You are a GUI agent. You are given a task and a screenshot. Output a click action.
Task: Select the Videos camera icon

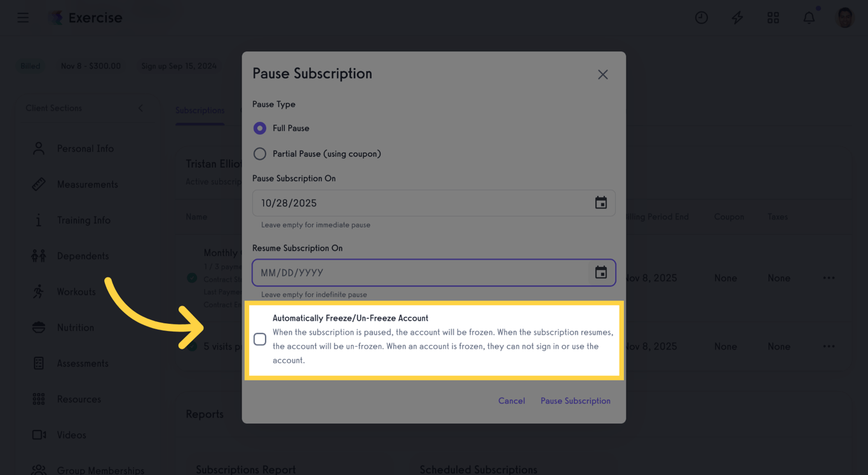(38, 434)
